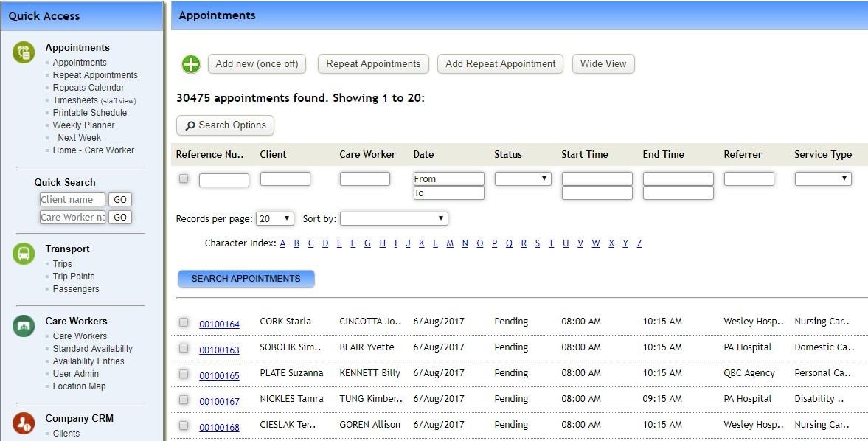Open the Records per page dropdown
Viewport: 868px width, 441px height.
tap(274, 218)
